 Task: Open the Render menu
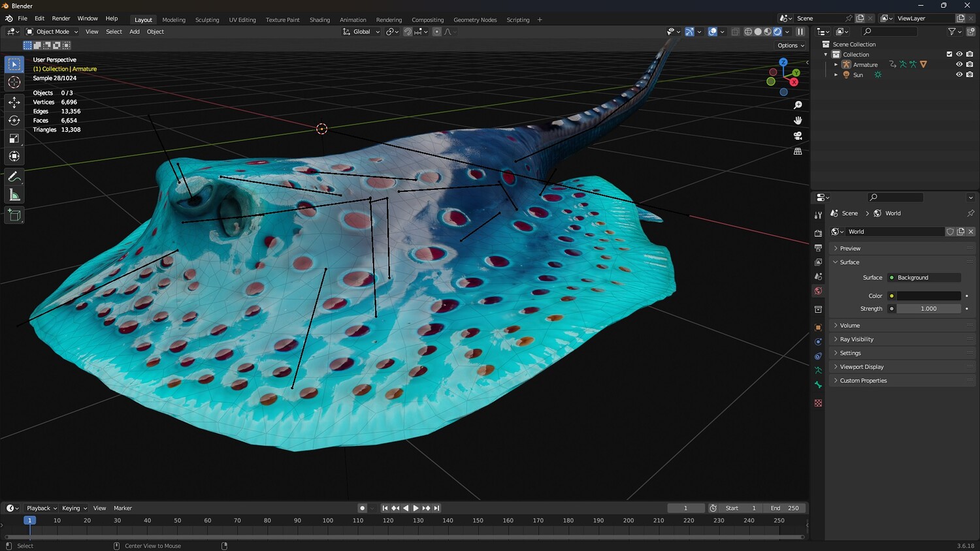pyautogui.click(x=61, y=18)
